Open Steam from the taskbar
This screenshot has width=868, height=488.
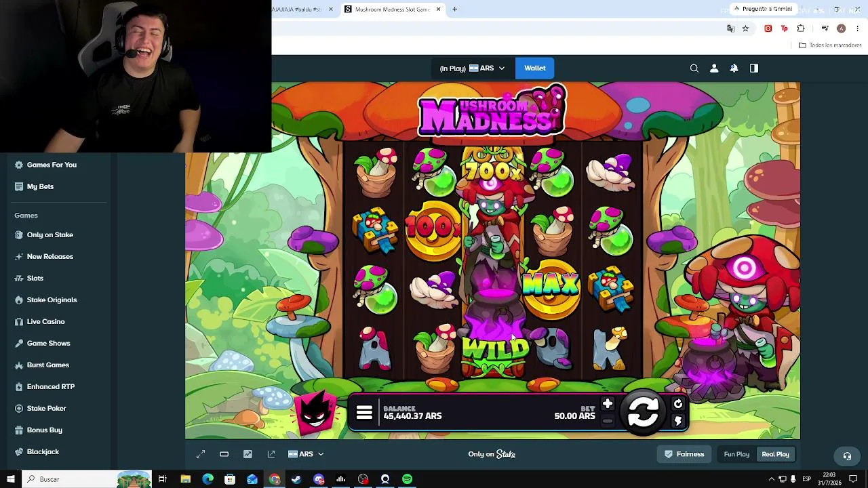tap(296, 479)
